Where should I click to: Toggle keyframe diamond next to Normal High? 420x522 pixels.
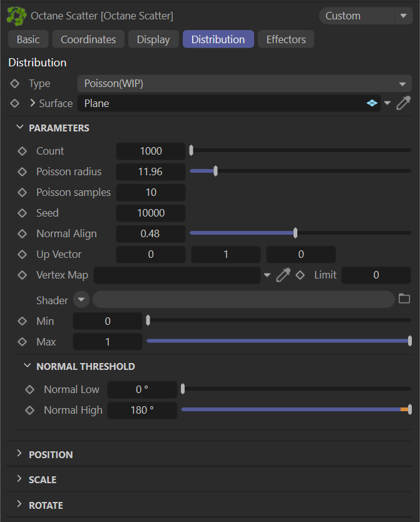click(30, 410)
